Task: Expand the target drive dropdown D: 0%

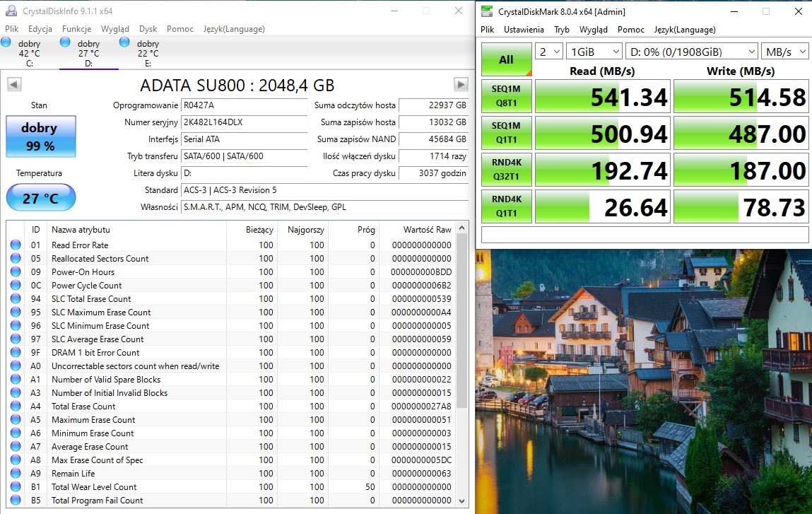Action: pos(691,52)
